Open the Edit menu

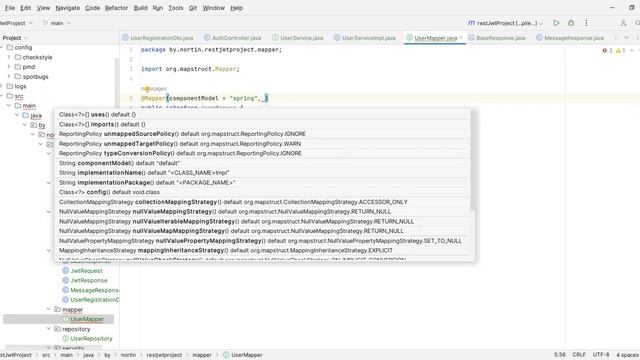(25, 8)
